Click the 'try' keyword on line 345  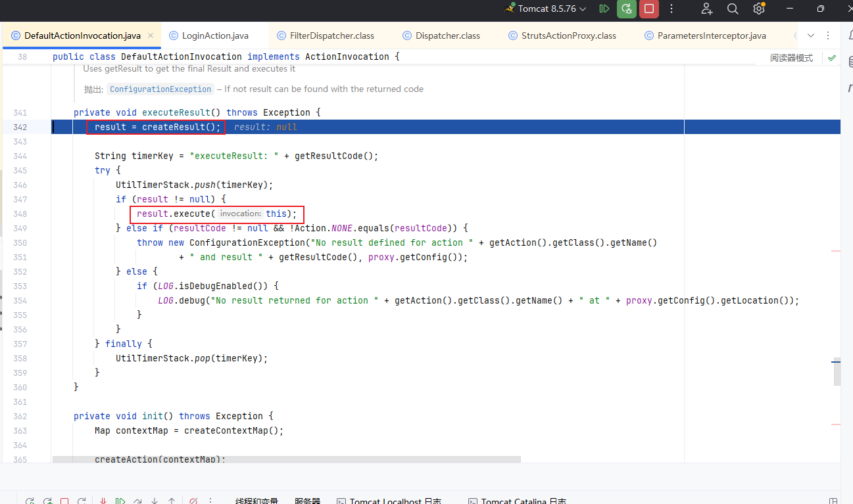tap(103, 170)
